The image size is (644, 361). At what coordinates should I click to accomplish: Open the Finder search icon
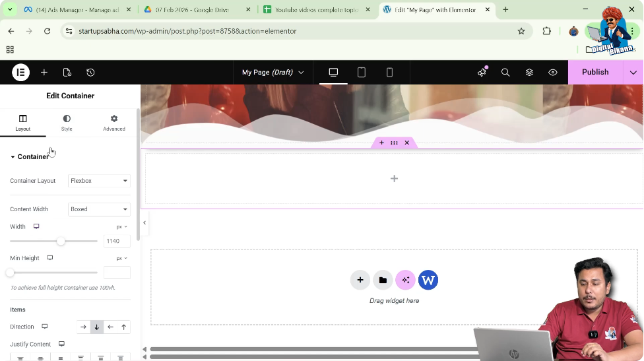505,73
